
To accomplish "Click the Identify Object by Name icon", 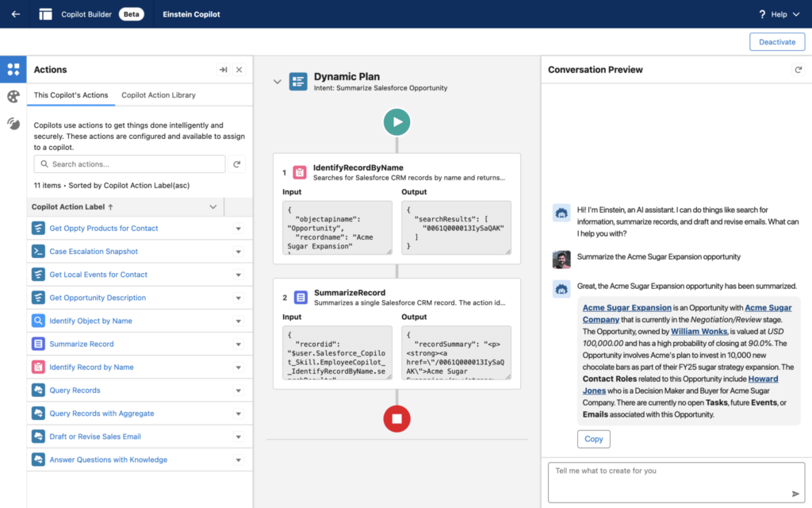I will click(38, 321).
